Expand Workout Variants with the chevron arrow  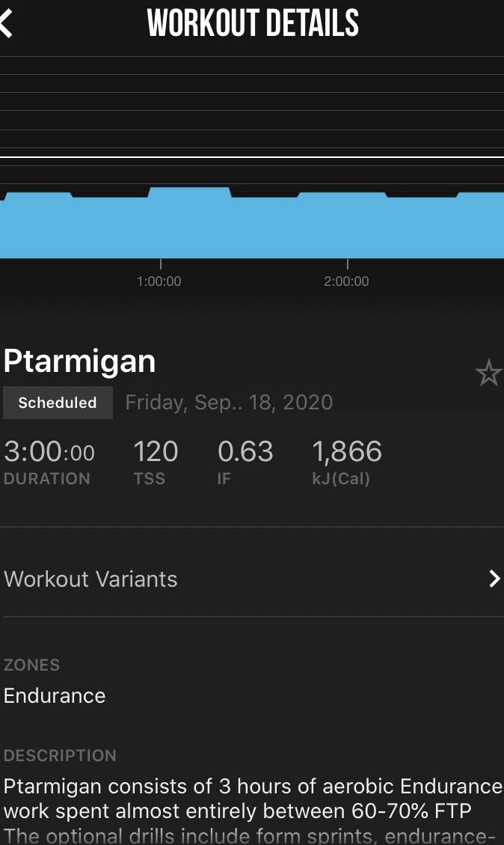pyautogui.click(x=494, y=579)
